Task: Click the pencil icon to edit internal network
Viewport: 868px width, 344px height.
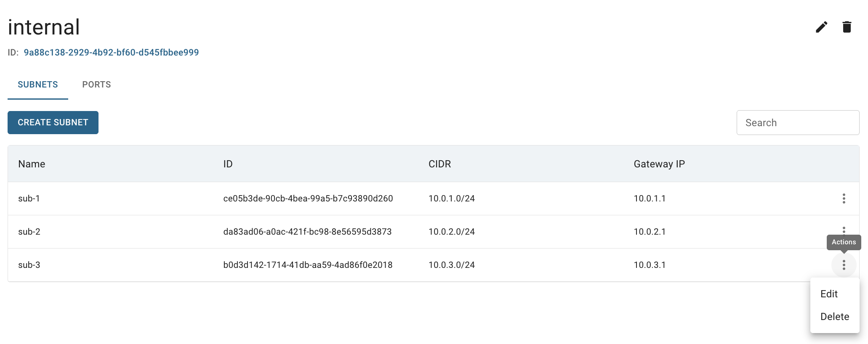Action: tap(821, 27)
